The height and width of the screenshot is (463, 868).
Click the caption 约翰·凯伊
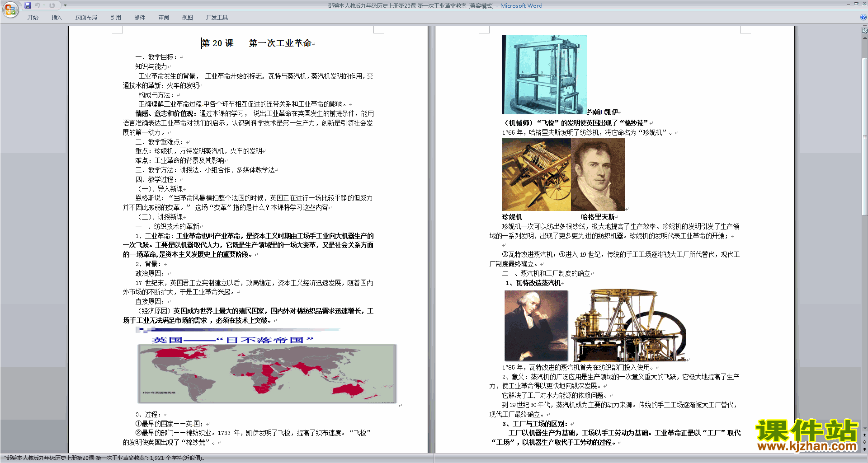pos(602,112)
